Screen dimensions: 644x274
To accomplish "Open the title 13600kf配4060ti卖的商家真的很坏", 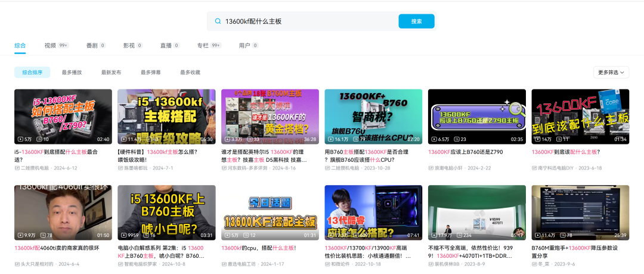I will click(57, 248).
